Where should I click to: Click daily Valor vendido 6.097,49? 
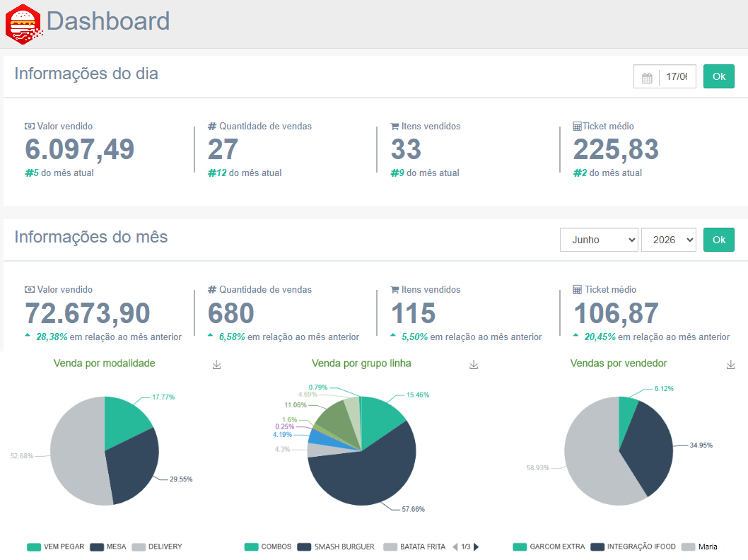point(80,149)
